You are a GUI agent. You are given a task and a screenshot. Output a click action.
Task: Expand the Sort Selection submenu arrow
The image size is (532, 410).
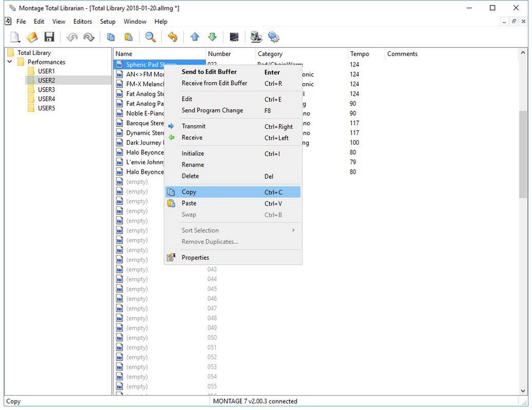click(x=293, y=230)
